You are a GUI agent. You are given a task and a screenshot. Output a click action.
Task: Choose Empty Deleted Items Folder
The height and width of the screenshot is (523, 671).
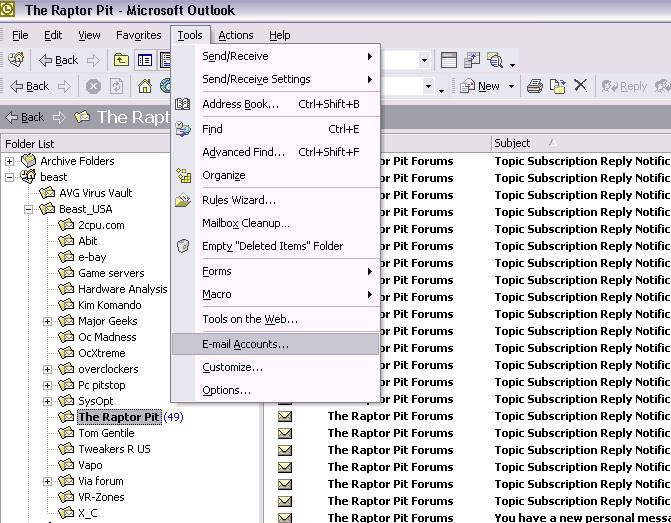(272, 246)
